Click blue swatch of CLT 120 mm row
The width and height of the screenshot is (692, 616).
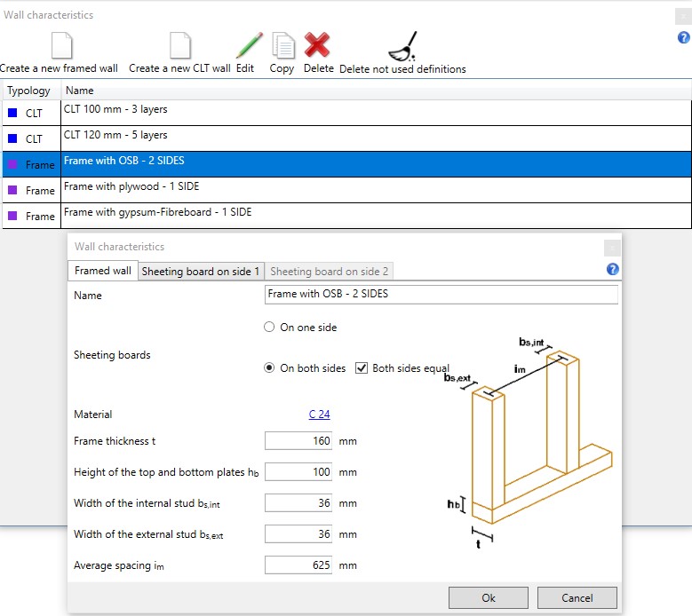pyautogui.click(x=12, y=138)
